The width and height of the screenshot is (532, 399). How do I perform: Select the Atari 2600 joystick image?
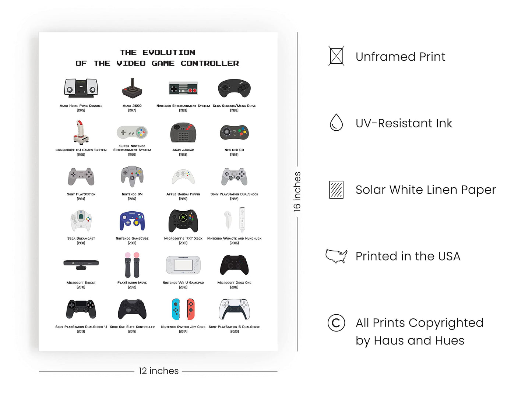point(132,88)
